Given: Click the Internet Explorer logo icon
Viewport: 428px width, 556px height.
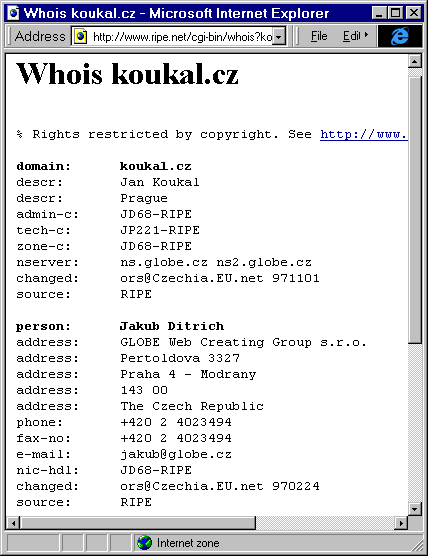Looking at the screenshot, I should point(400,36).
